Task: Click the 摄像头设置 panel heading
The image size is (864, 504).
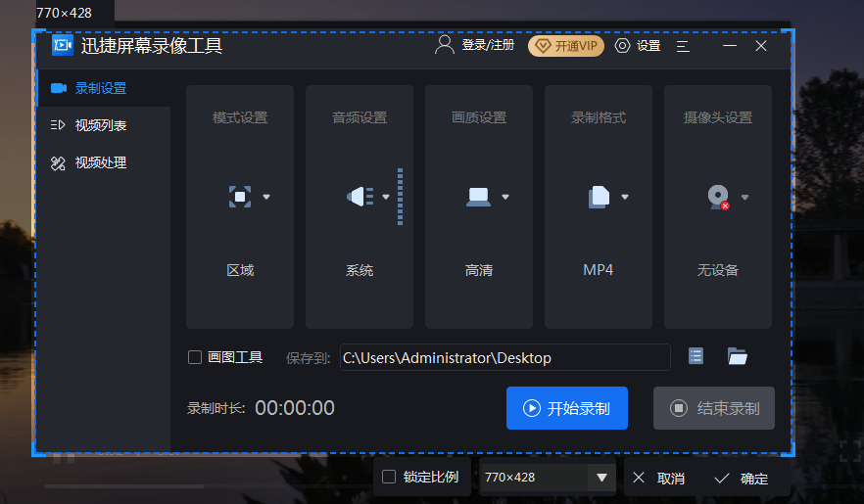Action: (x=718, y=117)
